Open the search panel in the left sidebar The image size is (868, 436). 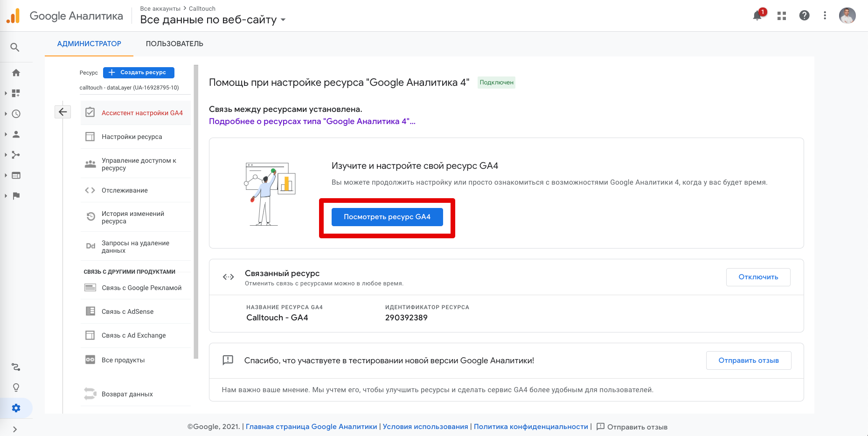pos(15,47)
